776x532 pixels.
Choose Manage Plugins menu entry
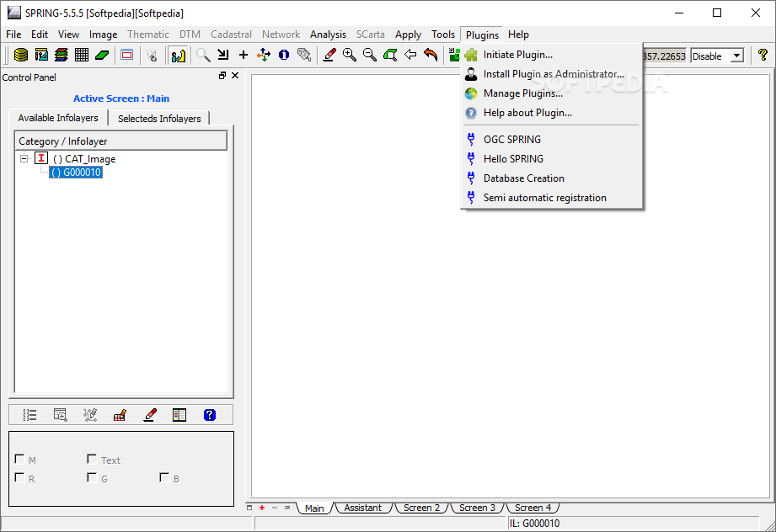551,93
